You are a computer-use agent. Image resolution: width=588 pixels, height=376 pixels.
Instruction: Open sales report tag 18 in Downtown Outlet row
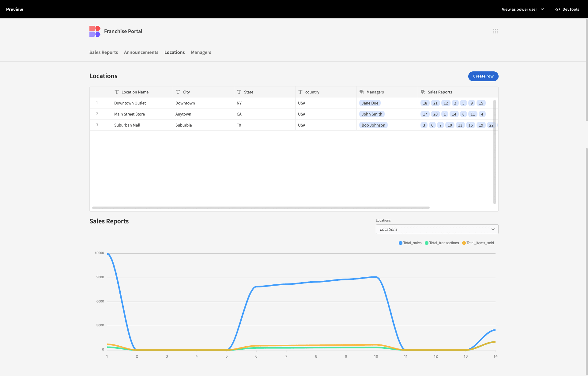click(x=425, y=103)
